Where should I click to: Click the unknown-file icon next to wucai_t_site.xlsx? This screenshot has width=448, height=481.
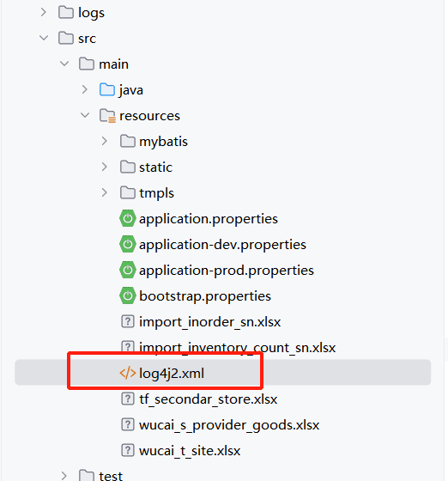coord(128,450)
